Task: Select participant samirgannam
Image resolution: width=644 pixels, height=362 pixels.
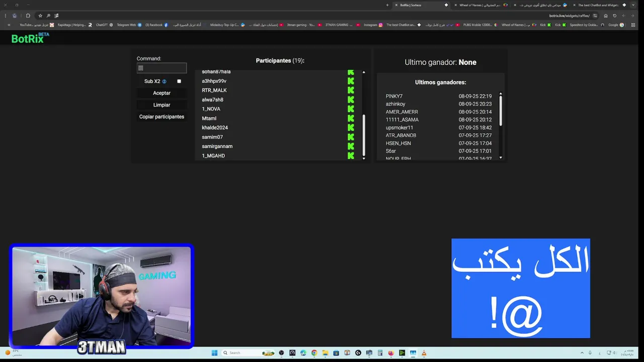Action: (217, 146)
